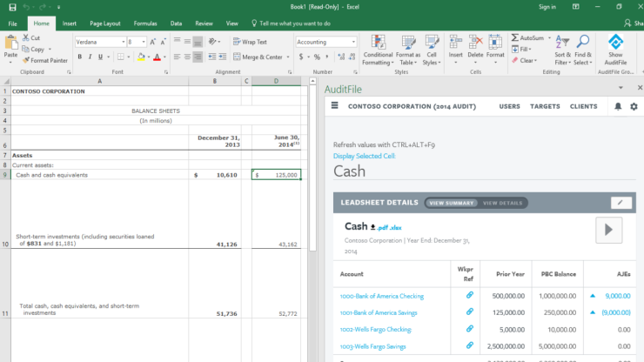Screen dimensions: 644x362
Task: Toggle Wrap Text for the cell
Action: point(250,42)
